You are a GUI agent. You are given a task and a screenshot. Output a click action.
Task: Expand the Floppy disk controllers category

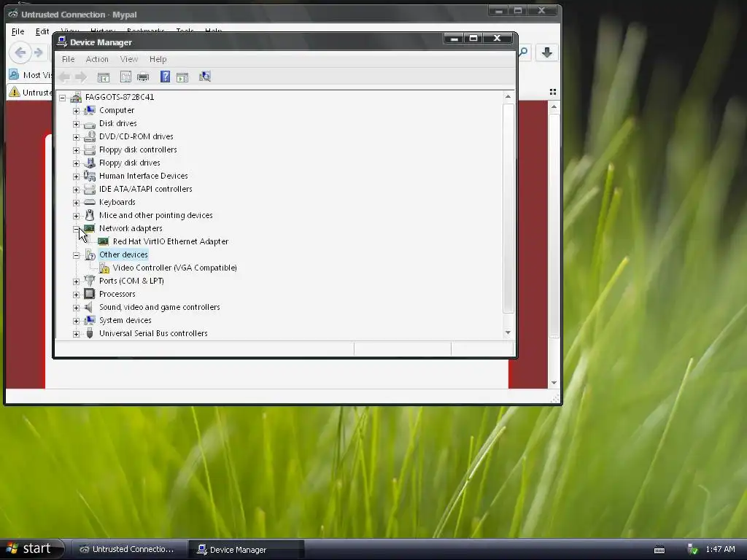(76, 150)
